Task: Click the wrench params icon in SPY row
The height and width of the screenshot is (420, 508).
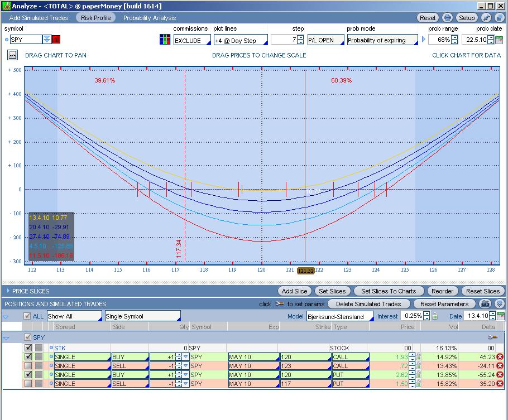Action: tap(492, 337)
